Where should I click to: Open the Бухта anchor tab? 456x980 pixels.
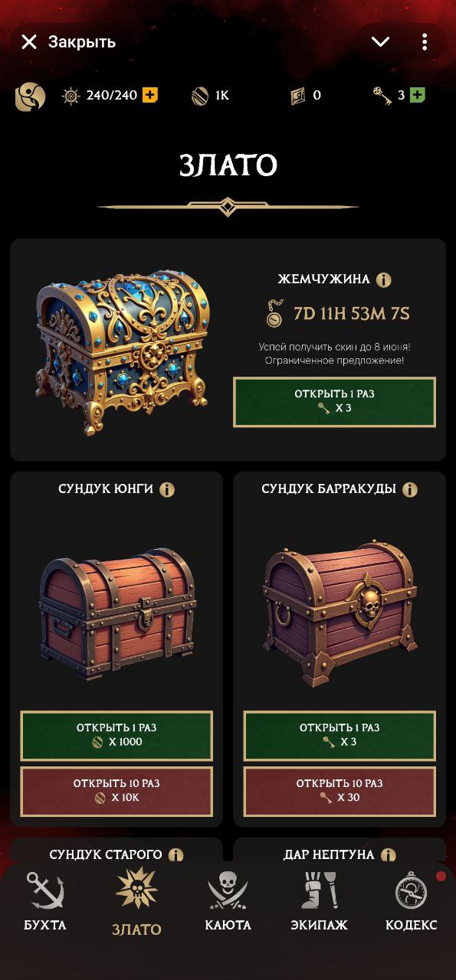[45, 903]
